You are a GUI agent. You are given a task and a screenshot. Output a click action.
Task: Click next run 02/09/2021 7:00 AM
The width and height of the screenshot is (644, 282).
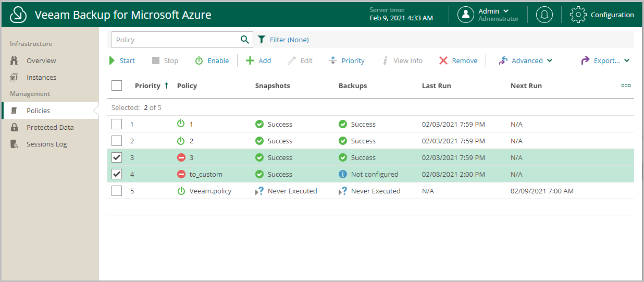tap(542, 191)
